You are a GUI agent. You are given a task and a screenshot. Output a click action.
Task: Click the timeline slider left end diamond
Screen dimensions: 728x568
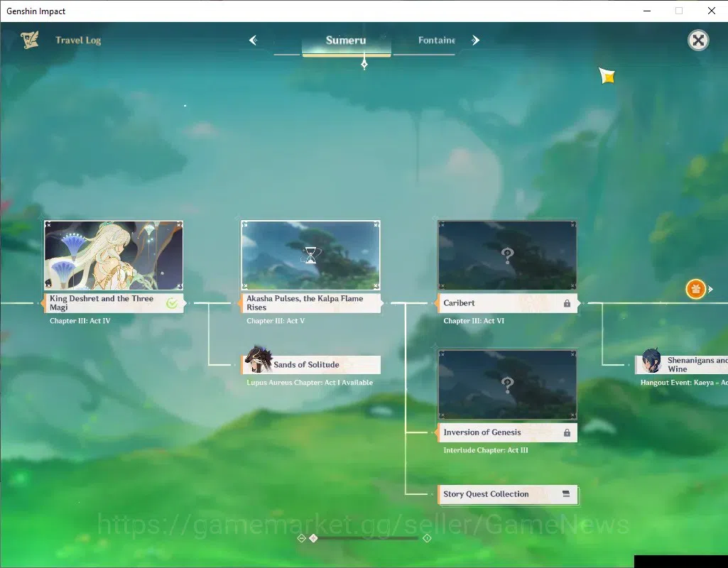coord(301,538)
